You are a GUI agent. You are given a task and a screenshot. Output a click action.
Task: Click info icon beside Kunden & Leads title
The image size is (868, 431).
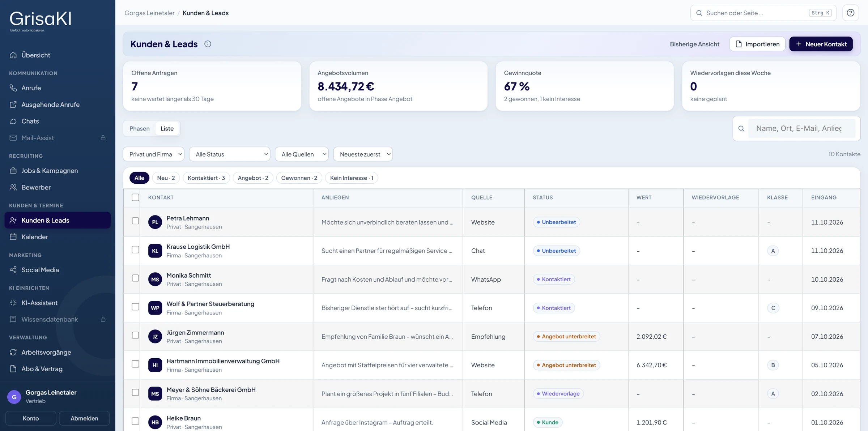coord(208,44)
